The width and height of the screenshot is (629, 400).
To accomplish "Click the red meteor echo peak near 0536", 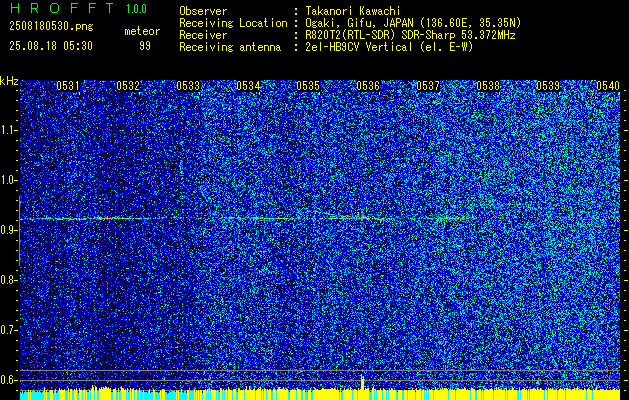I will coord(362,215).
